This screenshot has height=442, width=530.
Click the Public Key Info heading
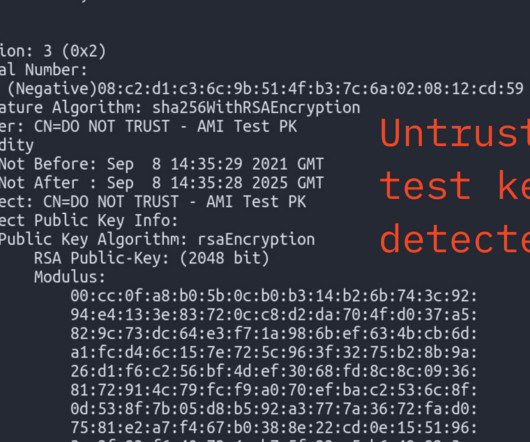pyautogui.click(x=89, y=221)
